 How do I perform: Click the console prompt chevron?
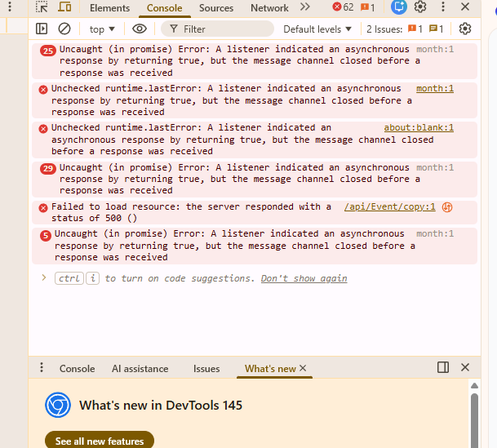pos(44,278)
